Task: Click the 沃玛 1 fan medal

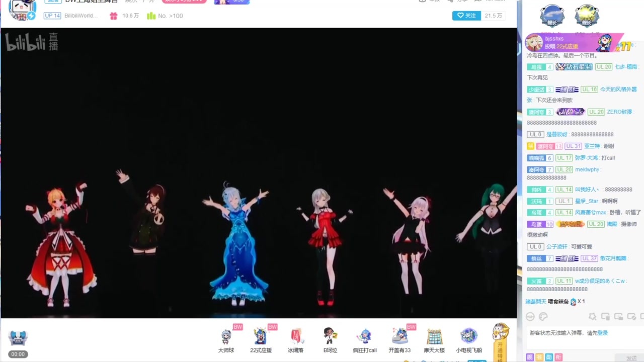Action: pos(540,201)
